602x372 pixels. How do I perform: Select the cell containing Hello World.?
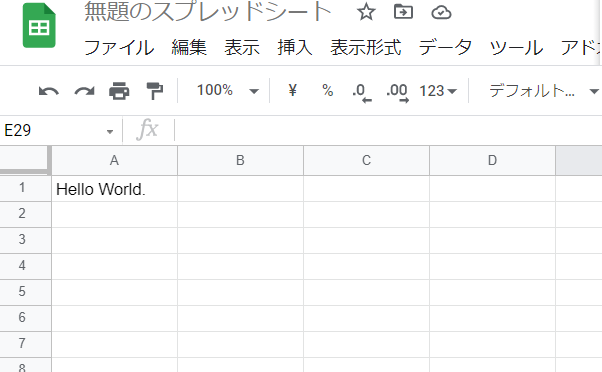click(x=114, y=188)
